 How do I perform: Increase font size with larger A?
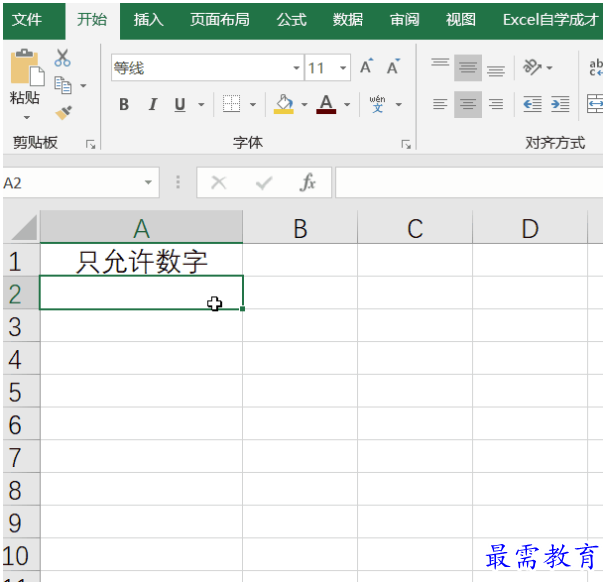[366, 67]
